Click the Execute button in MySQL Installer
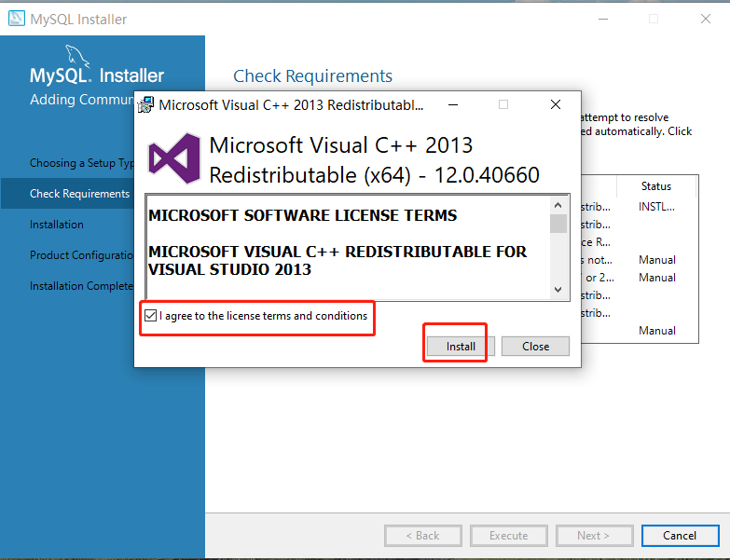 (x=508, y=536)
